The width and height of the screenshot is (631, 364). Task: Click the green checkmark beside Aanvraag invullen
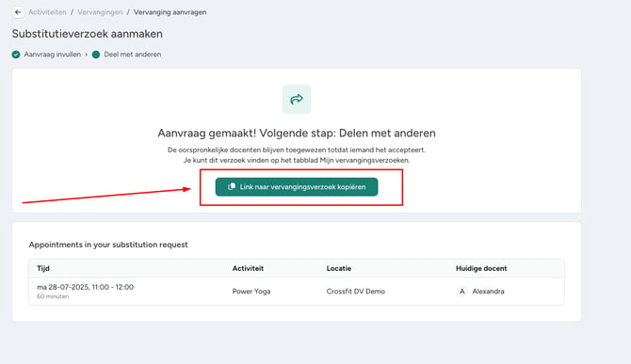pyautogui.click(x=16, y=55)
